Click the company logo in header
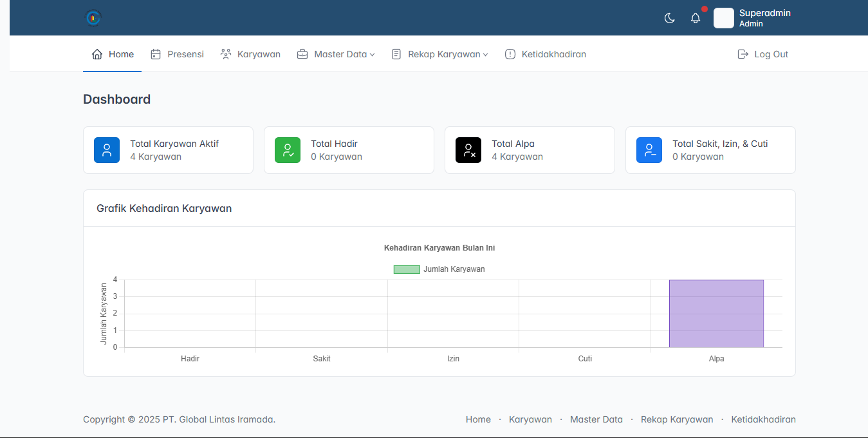Image resolution: width=868 pixels, height=438 pixels. pos(93,18)
